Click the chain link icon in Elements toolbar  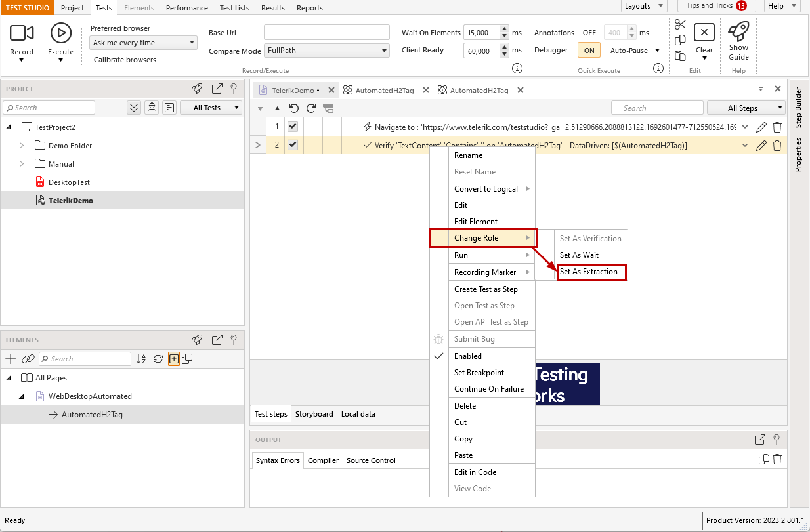[28, 359]
